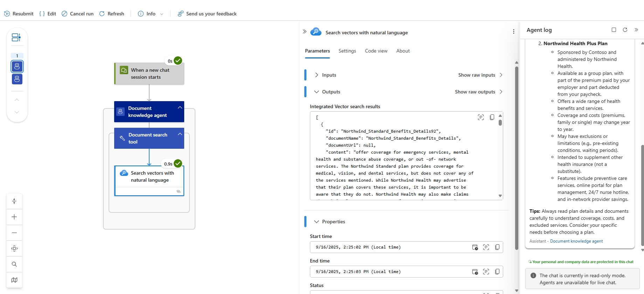Copy the Start time value

pos(497,247)
